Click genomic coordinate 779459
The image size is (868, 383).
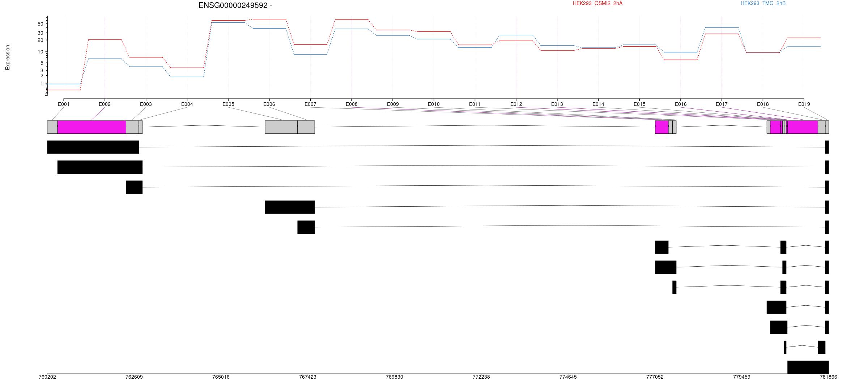pyautogui.click(x=742, y=377)
